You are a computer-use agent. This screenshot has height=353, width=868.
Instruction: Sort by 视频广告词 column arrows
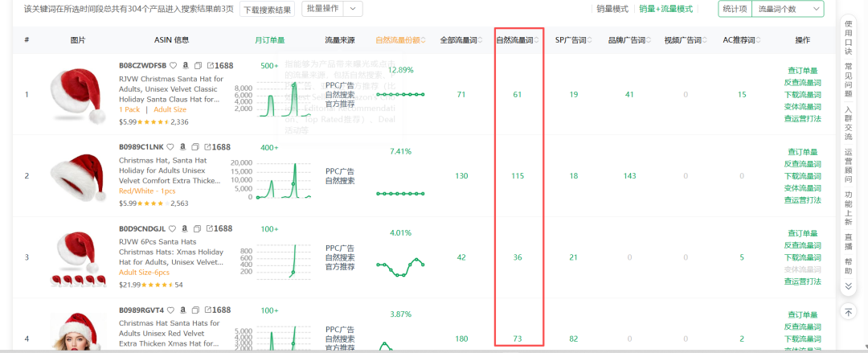pyautogui.click(x=705, y=40)
